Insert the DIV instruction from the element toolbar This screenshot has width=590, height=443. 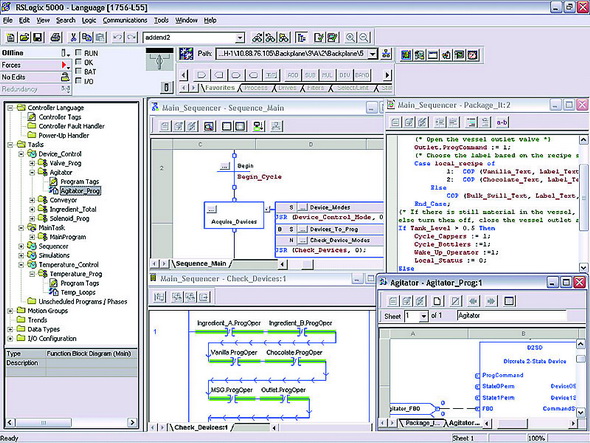pyautogui.click(x=344, y=75)
